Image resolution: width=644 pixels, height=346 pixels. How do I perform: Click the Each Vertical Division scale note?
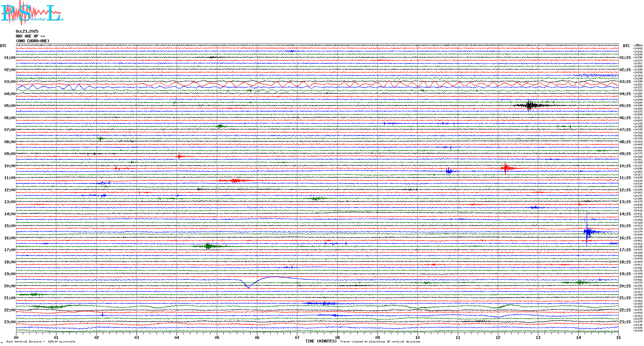point(41,342)
